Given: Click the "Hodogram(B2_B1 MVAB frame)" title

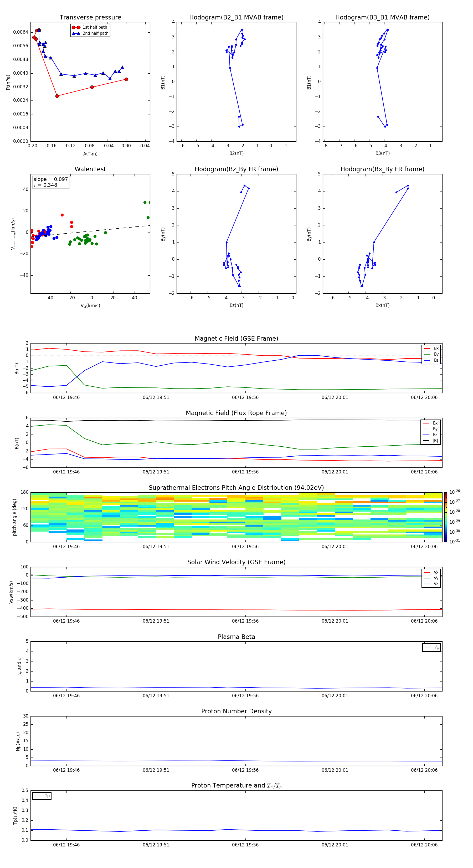Looking at the screenshot, I should [x=236, y=18].
